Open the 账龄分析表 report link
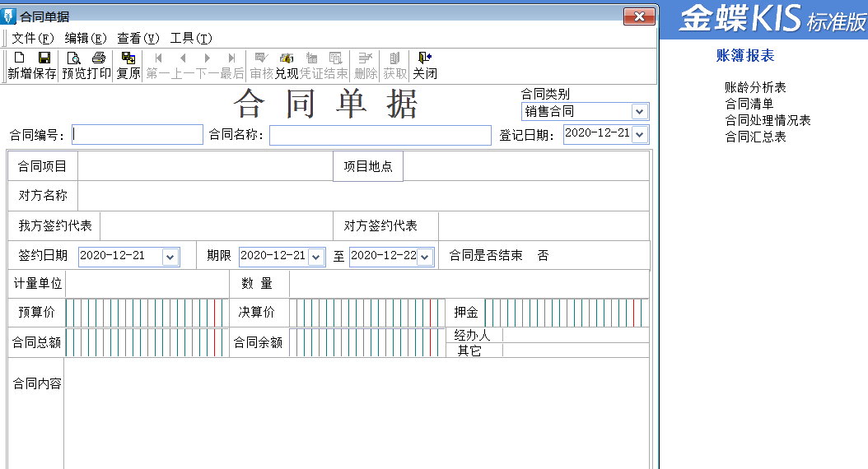868x469 pixels. 755,87
